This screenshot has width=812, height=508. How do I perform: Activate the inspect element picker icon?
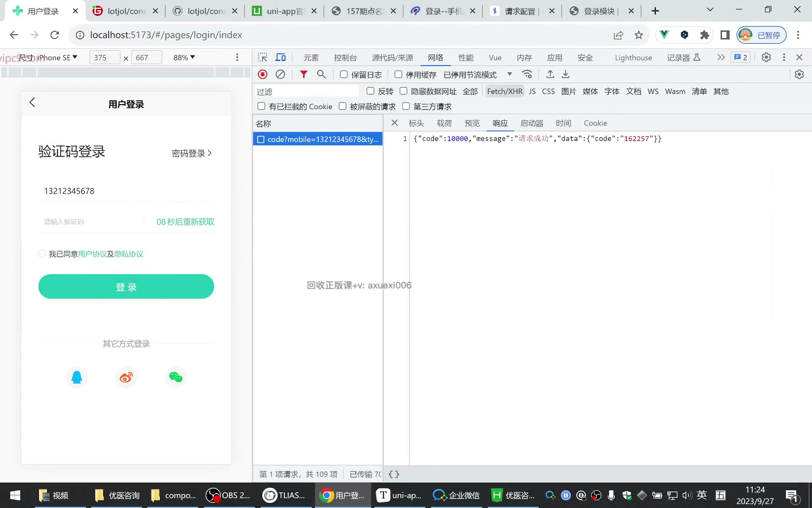click(x=263, y=57)
